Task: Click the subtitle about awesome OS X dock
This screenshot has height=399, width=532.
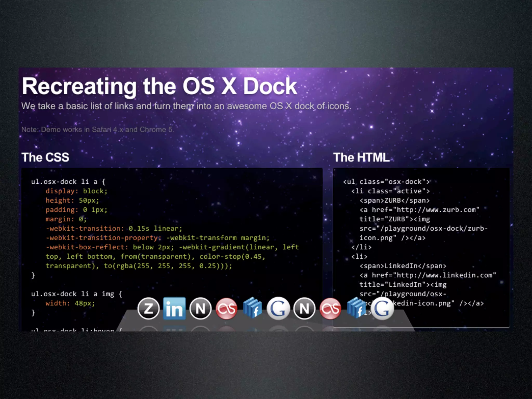Action: pyautogui.click(x=186, y=106)
